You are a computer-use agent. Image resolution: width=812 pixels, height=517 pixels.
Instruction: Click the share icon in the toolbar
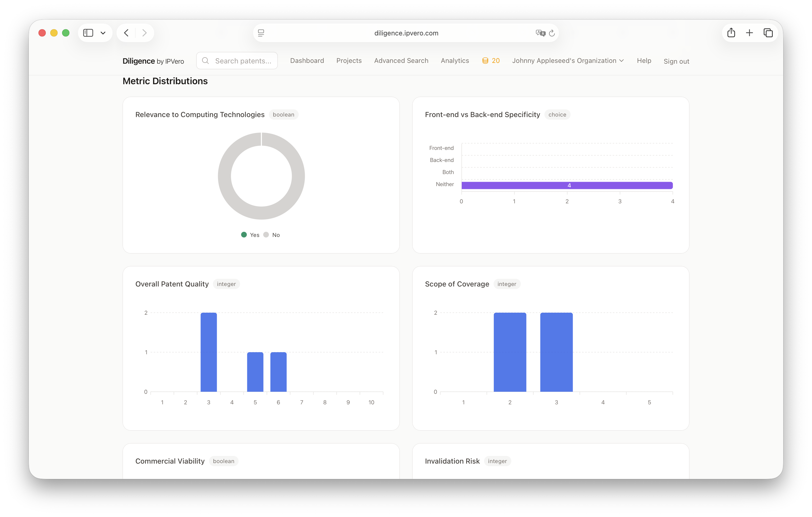(x=731, y=33)
